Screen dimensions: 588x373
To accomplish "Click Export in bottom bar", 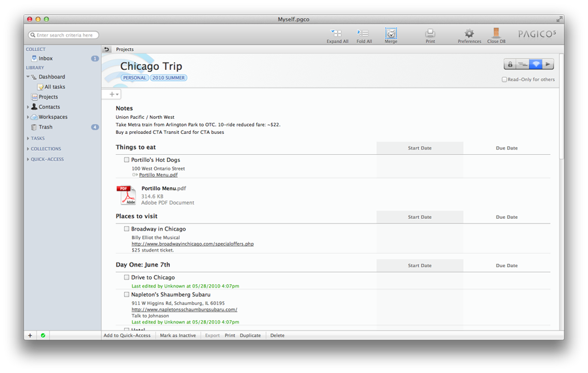I will [212, 336].
